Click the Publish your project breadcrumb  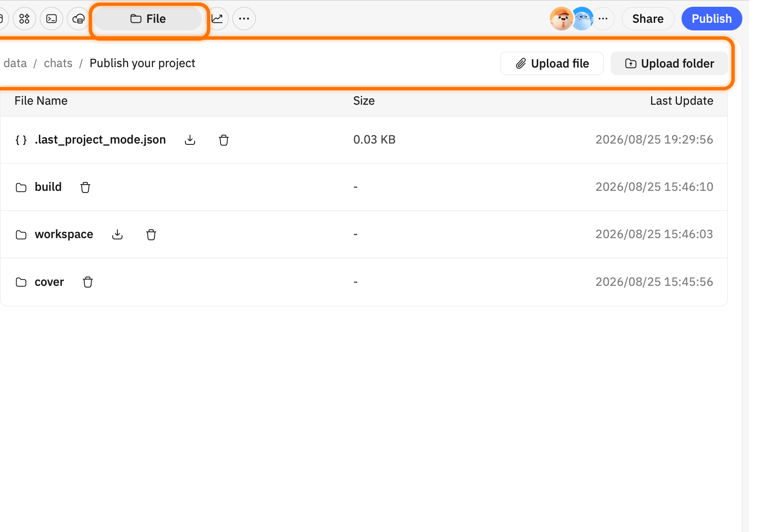(142, 63)
